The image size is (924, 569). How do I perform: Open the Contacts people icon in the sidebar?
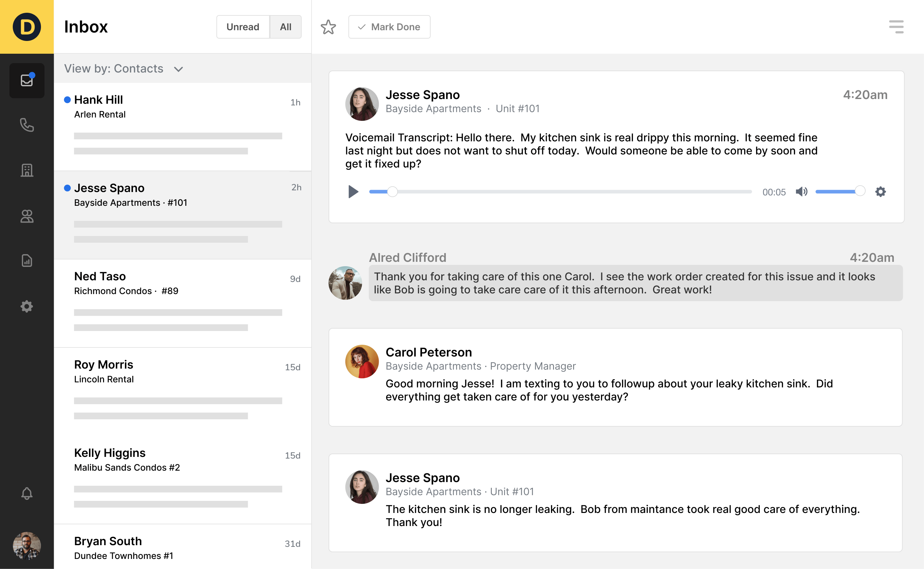[x=27, y=216]
